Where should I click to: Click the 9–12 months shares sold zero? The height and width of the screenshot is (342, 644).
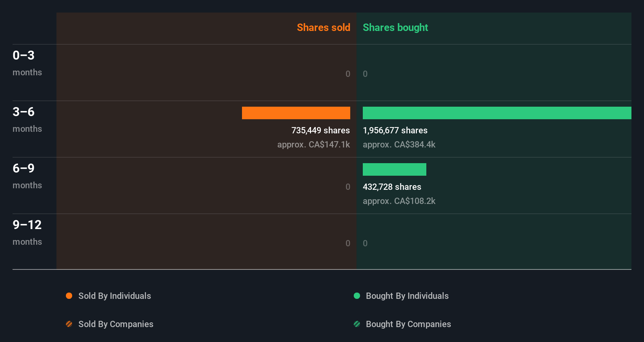click(348, 243)
